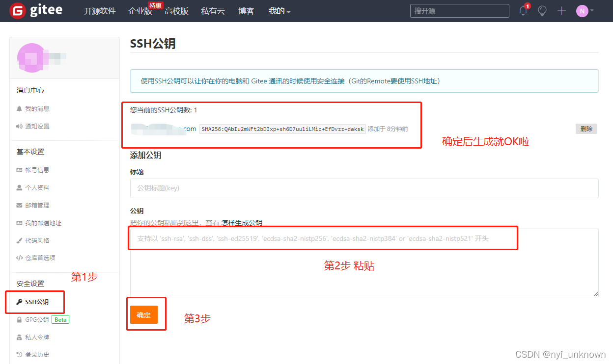Click the Gitee logo
Screen dimensions: 613x364
tap(36, 11)
